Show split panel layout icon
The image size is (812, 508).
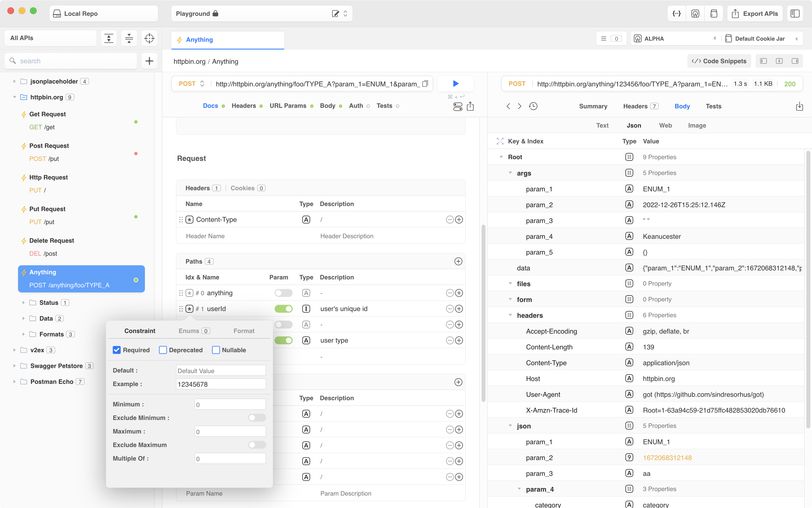(x=779, y=61)
